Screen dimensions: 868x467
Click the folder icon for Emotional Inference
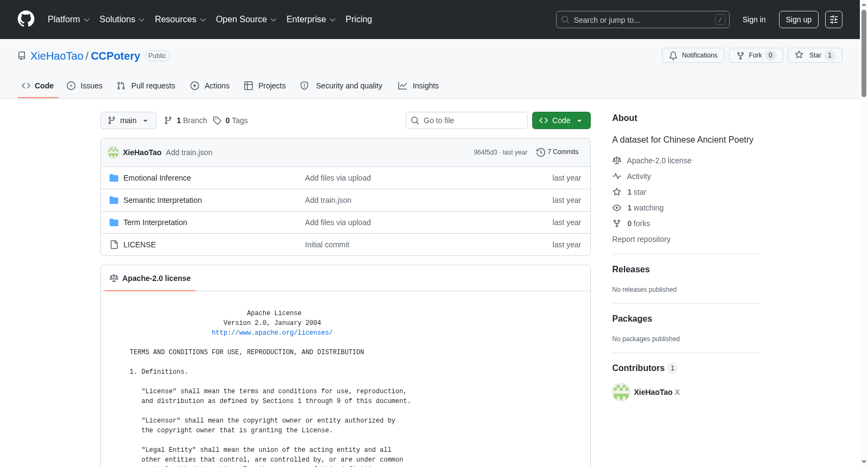coord(114,178)
